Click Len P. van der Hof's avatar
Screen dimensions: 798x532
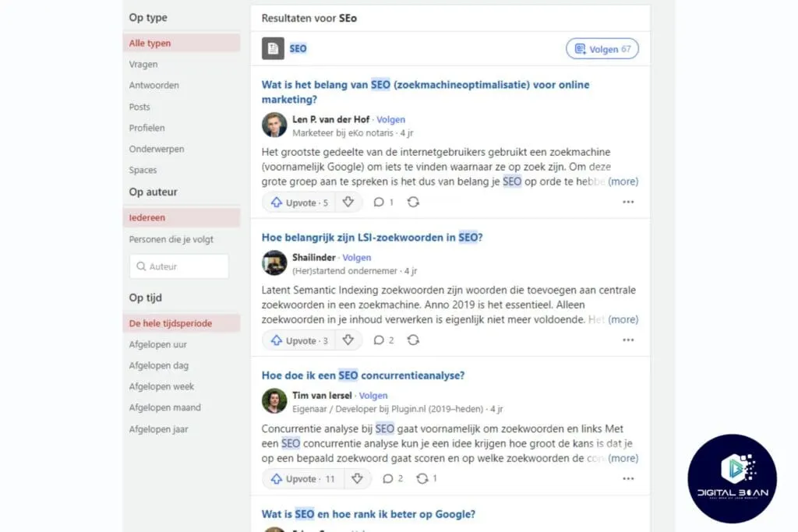[x=274, y=125]
